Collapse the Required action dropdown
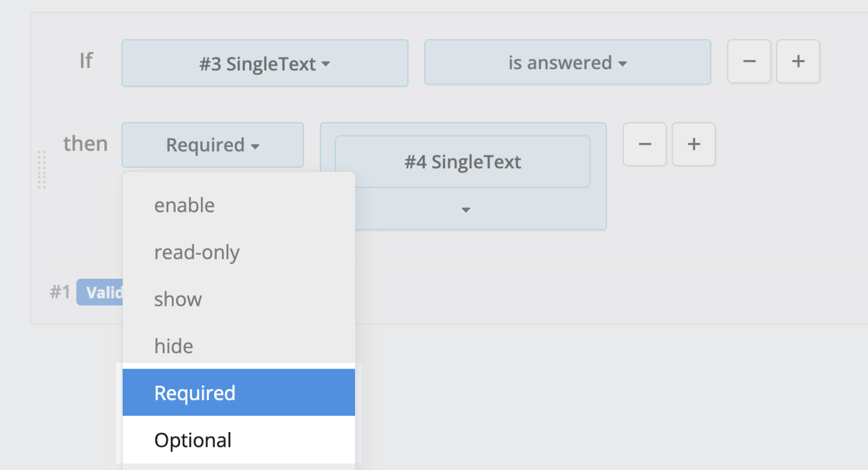 [212, 145]
